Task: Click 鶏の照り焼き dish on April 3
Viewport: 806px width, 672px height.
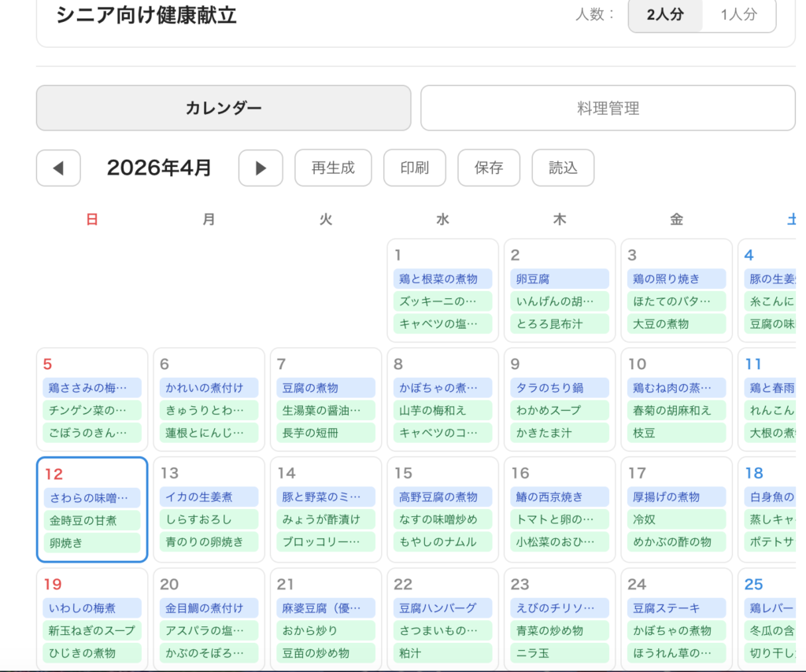Action: (676, 279)
